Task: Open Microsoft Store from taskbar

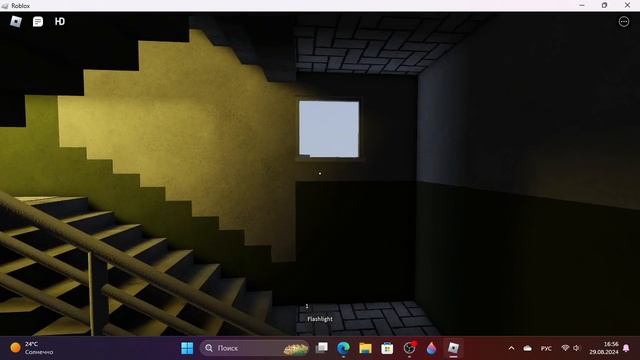Action: (x=387, y=348)
